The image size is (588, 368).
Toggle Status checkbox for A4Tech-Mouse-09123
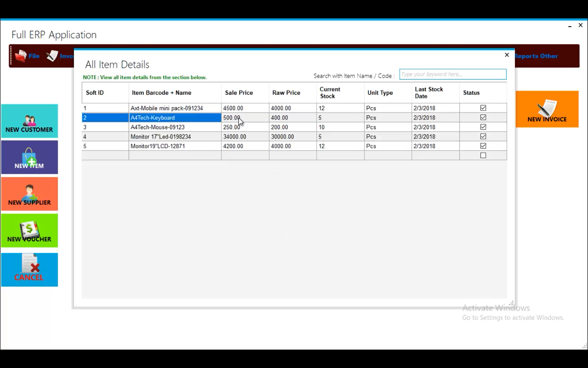click(483, 127)
